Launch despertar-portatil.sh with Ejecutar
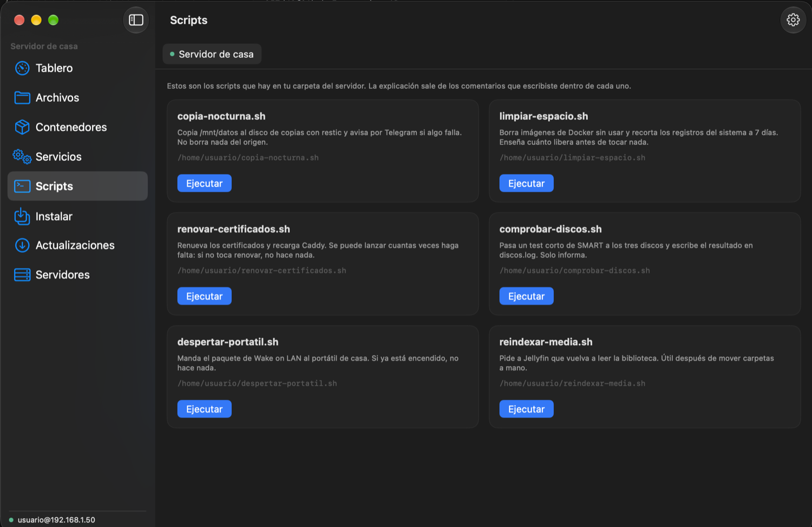Viewport: 812px width, 527px height. click(x=204, y=409)
